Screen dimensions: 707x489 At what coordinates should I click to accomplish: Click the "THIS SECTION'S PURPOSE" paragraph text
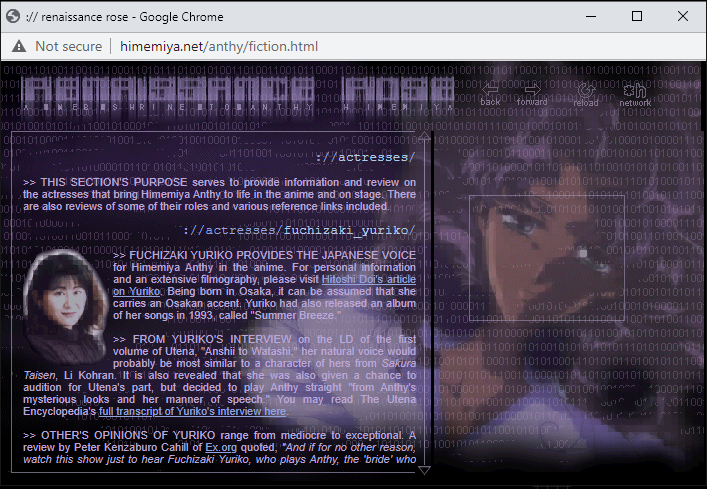(219, 194)
